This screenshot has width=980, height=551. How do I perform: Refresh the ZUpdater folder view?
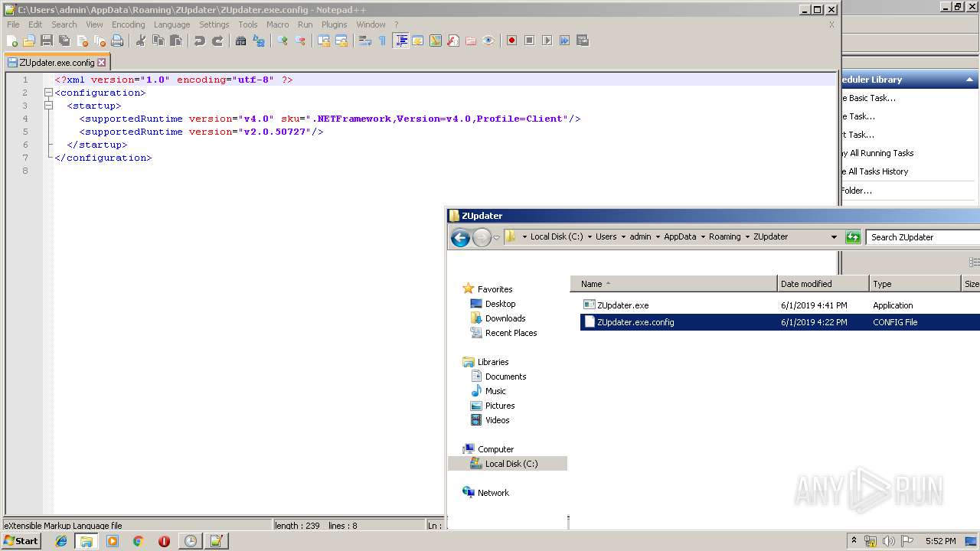tap(853, 237)
